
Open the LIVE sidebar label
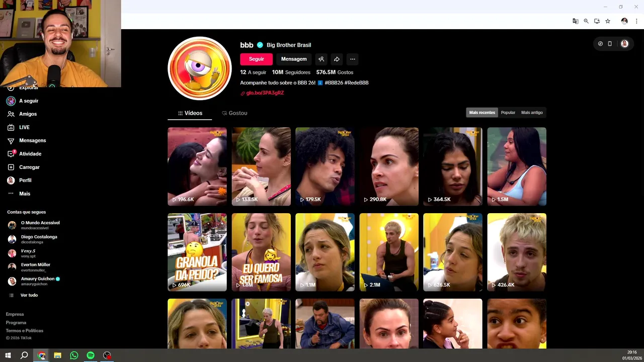click(24, 127)
